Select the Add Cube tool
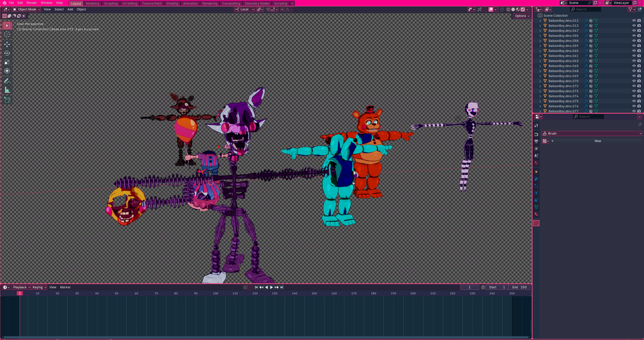This screenshot has width=644, height=340. (7, 100)
